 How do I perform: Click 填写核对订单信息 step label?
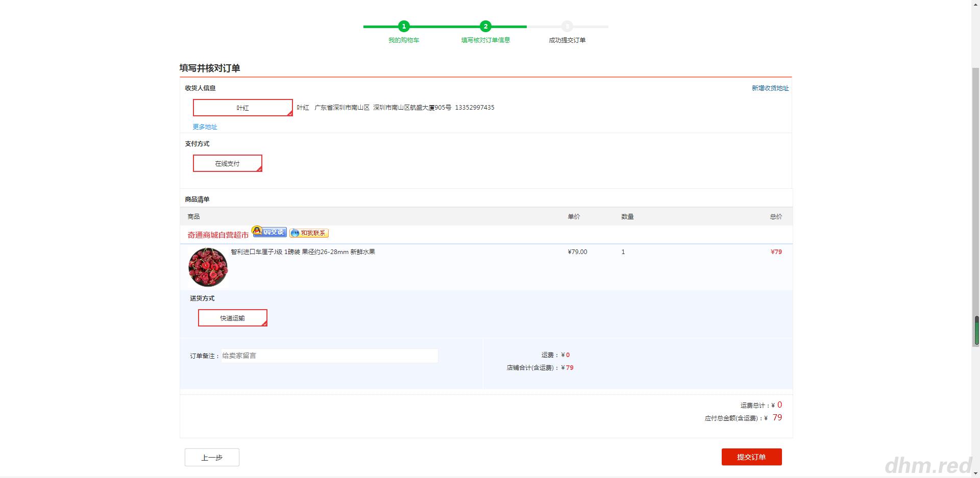tap(485, 40)
